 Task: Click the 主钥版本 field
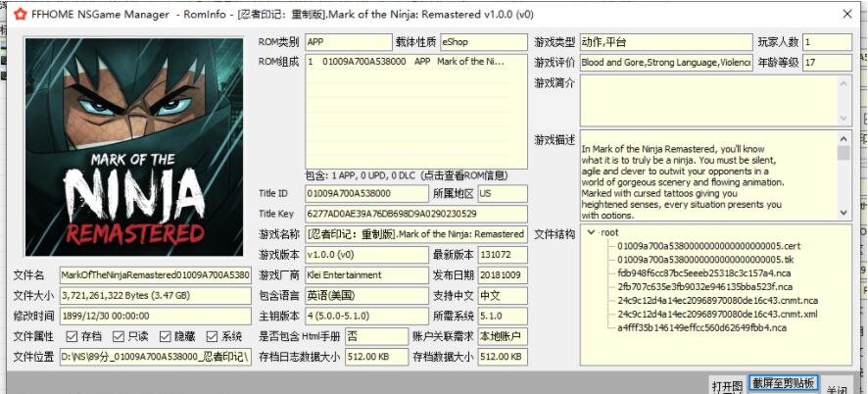(x=366, y=316)
